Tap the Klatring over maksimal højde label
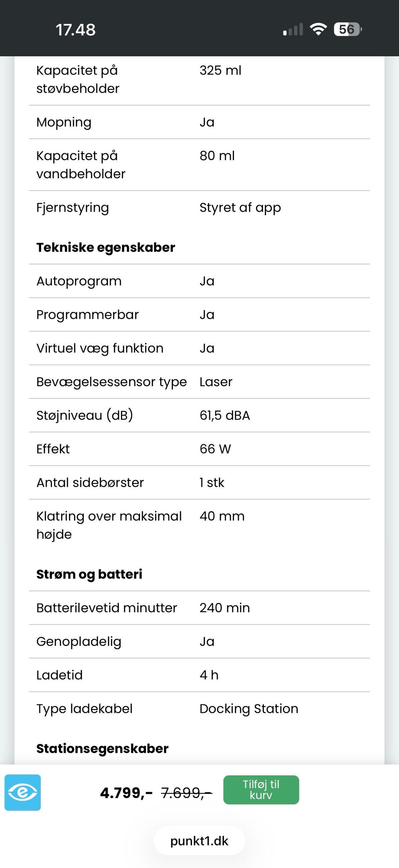The width and height of the screenshot is (399, 868). 109,525
